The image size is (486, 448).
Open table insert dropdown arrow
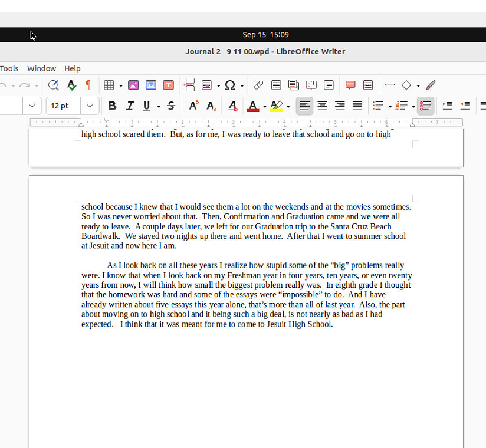point(121,85)
